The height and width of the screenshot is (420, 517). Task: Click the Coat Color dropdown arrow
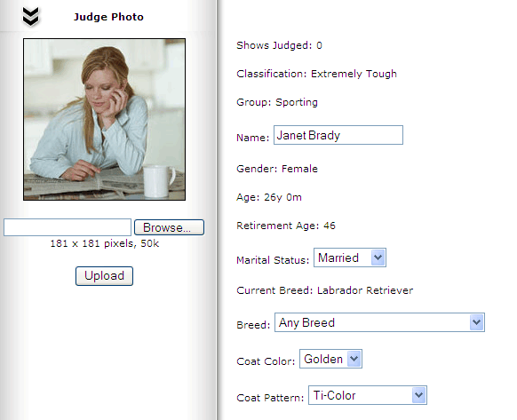(x=354, y=359)
